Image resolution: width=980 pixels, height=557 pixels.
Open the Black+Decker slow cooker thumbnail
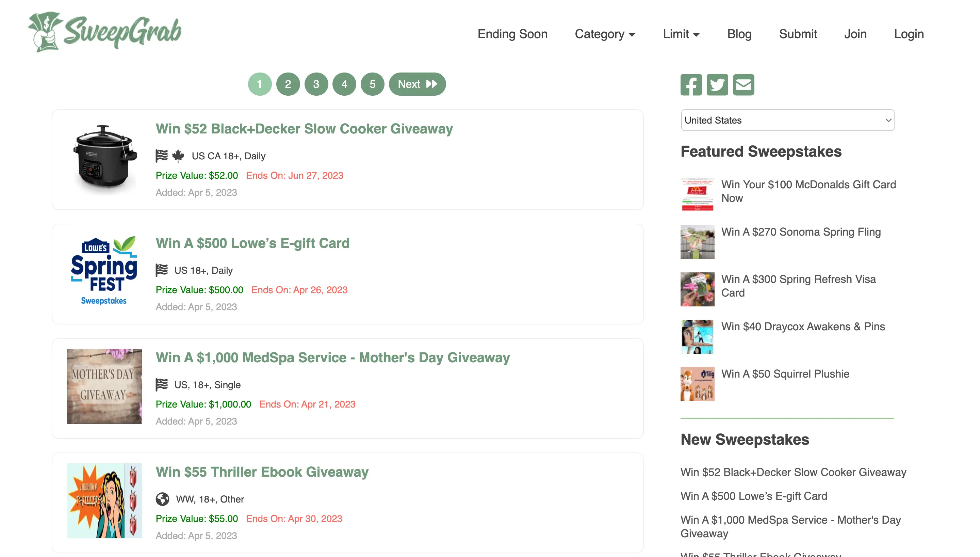click(x=104, y=159)
